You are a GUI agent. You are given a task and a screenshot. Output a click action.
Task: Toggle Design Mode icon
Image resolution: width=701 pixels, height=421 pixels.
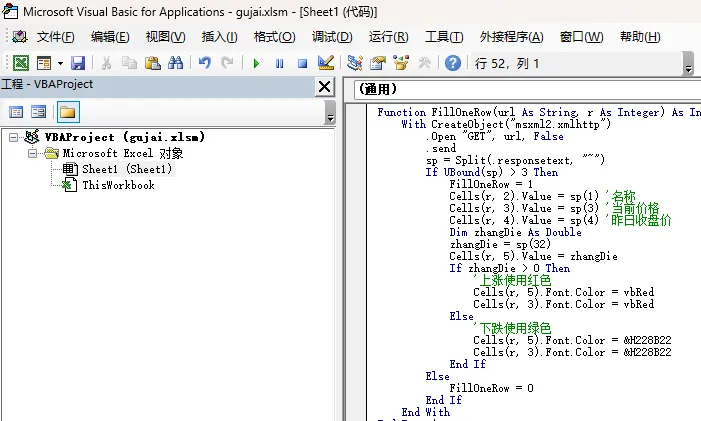tap(326, 63)
